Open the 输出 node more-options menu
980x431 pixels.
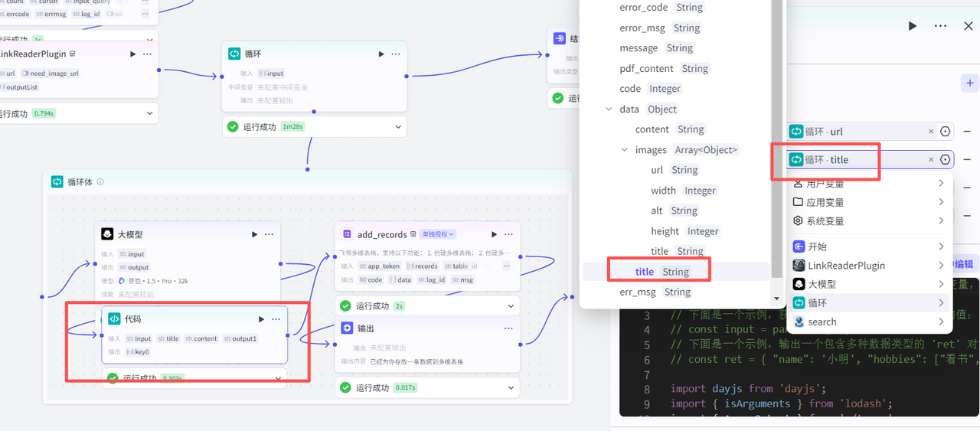point(508,328)
